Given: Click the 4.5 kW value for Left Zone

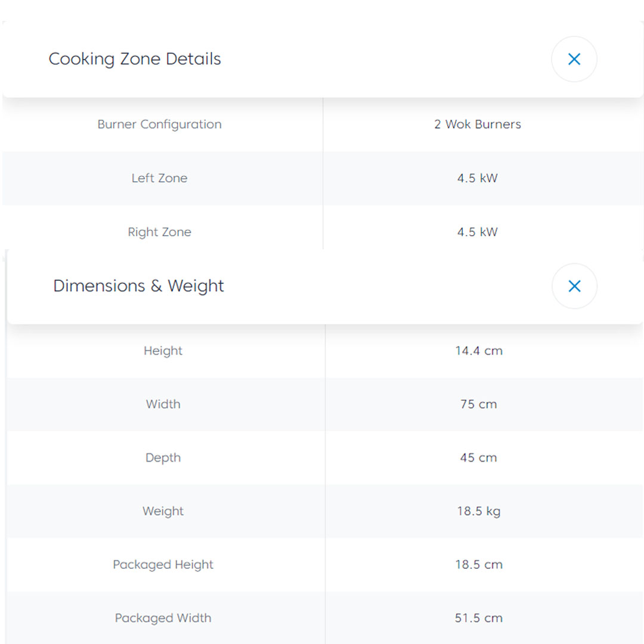Looking at the screenshot, I should tap(477, 178).
